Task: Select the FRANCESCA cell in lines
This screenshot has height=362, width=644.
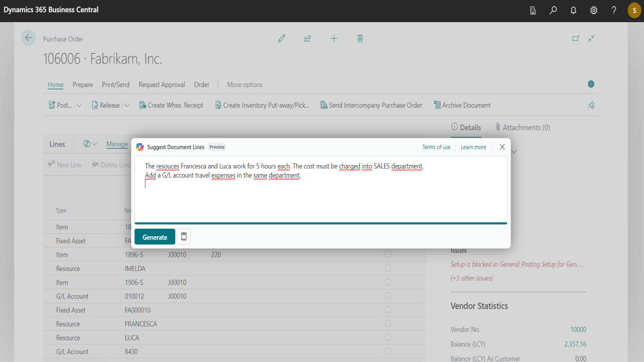Action: (x=141, y=324)
